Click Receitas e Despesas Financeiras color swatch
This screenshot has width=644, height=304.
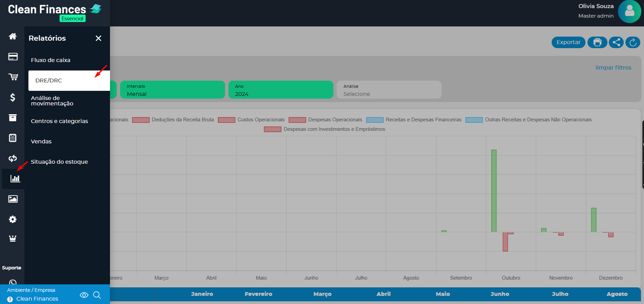375,120
